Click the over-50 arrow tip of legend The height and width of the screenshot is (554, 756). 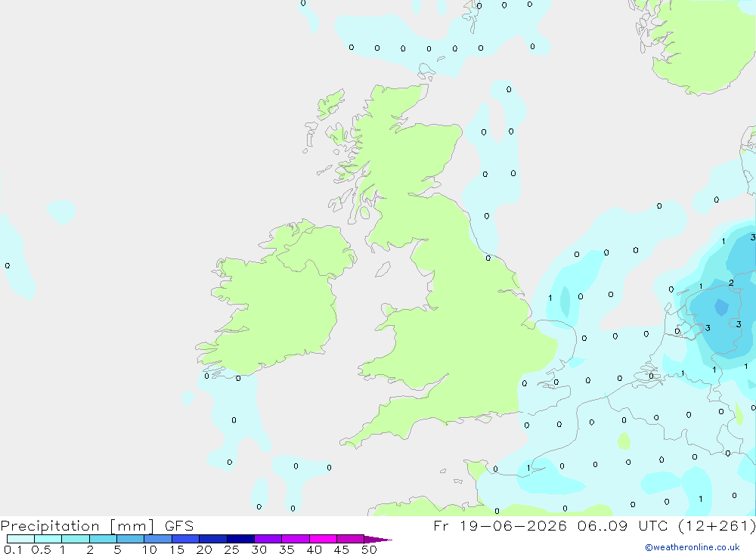(377, 539)
